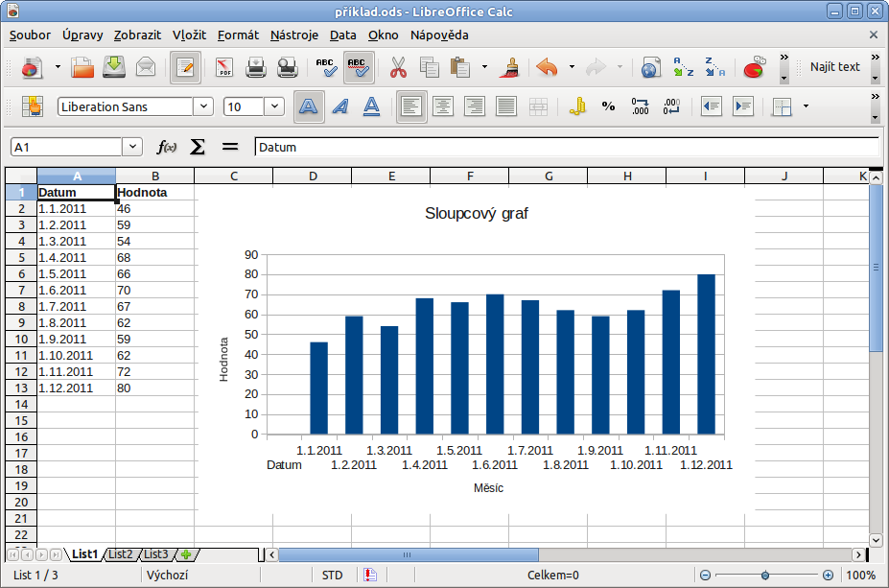The height and width of the screenshot is (588, 889).
Task: Add a decimal place
Action: pos(640,106)
